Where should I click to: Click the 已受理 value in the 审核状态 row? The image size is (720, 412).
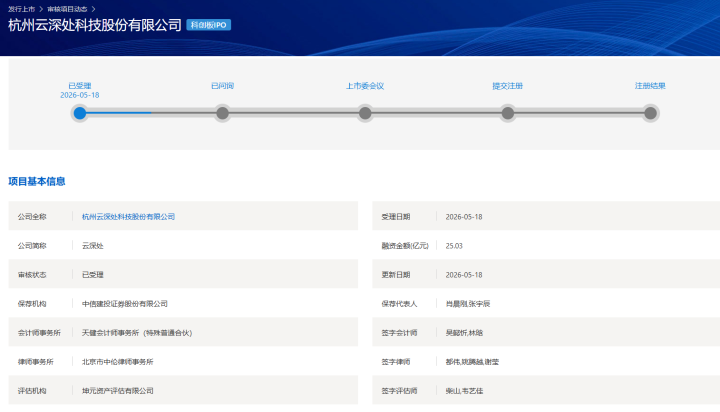[x=93, y=275]
